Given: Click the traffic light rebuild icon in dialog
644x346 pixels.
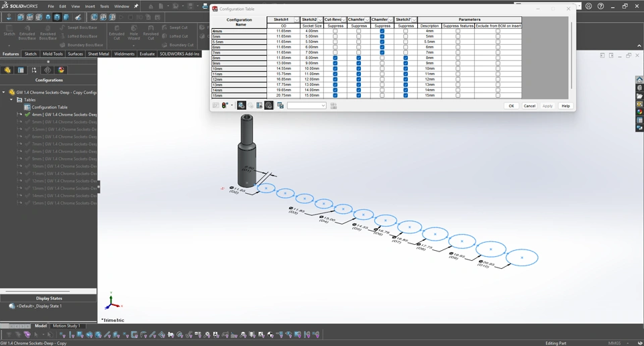Looking at the screenshot, I should pos(225,105).
